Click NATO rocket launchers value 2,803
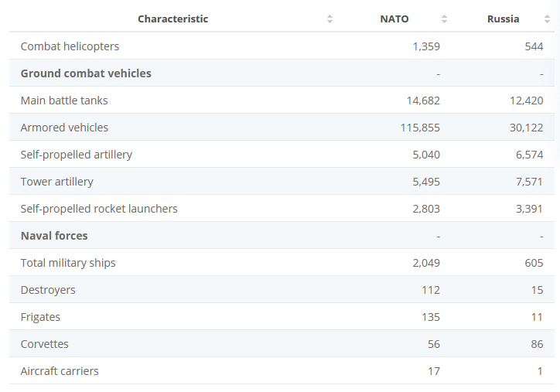Image resolution: width=560 pixels, height=392 pixels. (426, 209)
